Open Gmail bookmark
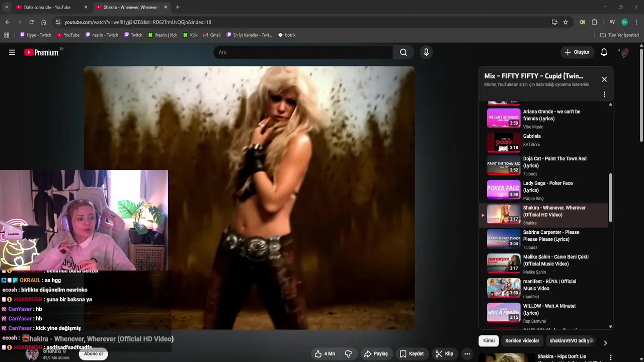 [x=211, y=35]
